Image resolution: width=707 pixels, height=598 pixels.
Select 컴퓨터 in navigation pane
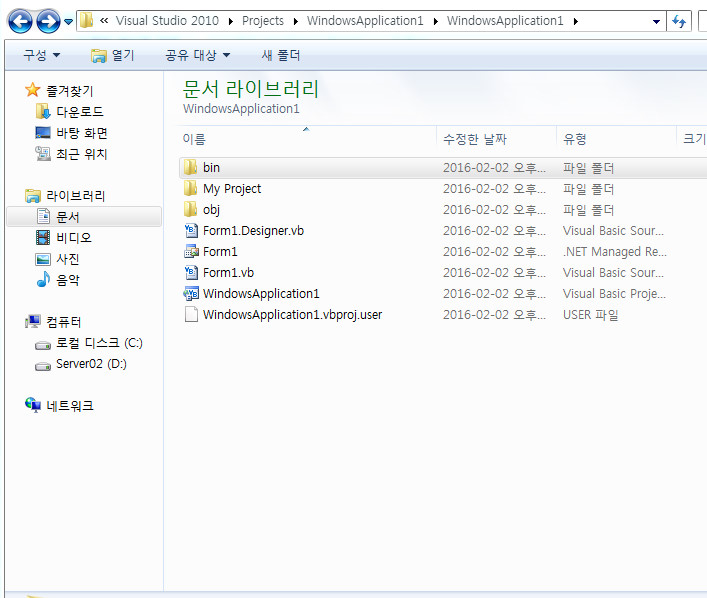coord(64,322)
